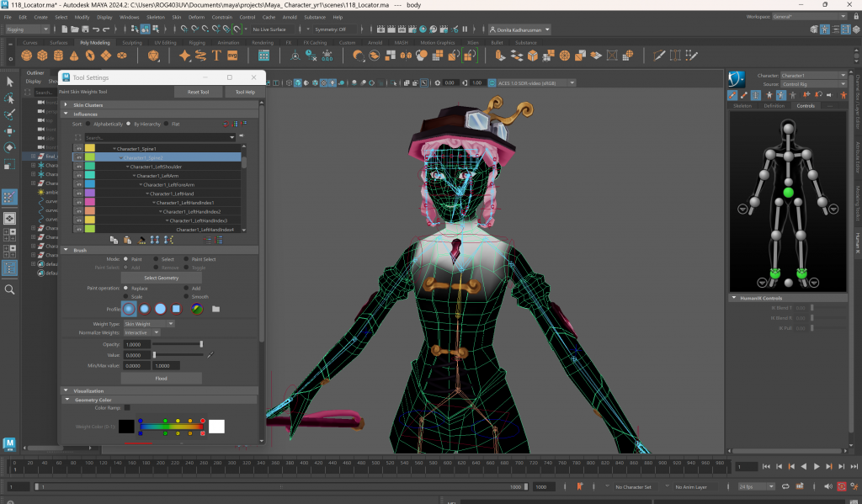Select the Paint Selection tool in toolbox
The height and width of the screenshot is (504, 862).
[9, 114]
